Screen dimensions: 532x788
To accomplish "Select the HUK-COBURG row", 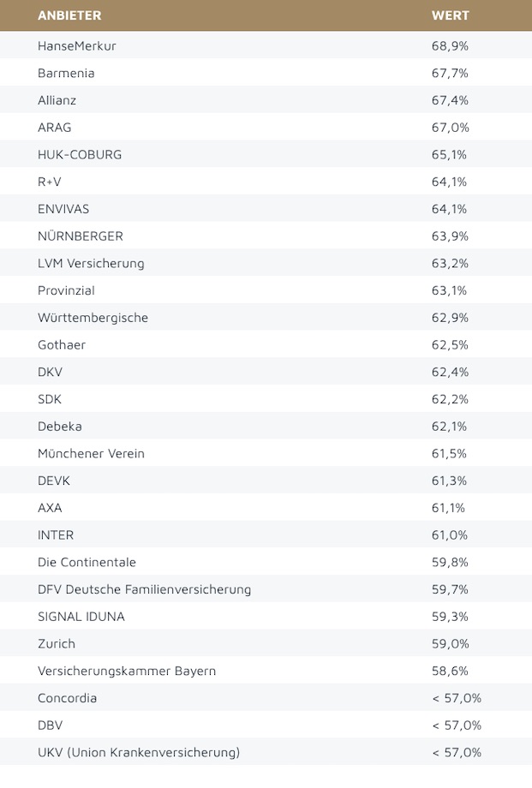I will (x=80, y=154).
